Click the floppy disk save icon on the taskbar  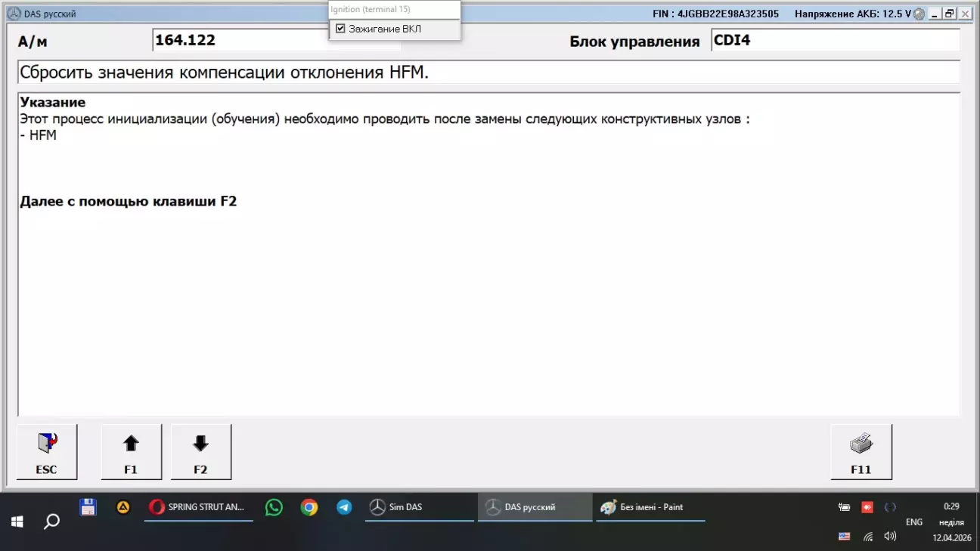coord(88,506)
